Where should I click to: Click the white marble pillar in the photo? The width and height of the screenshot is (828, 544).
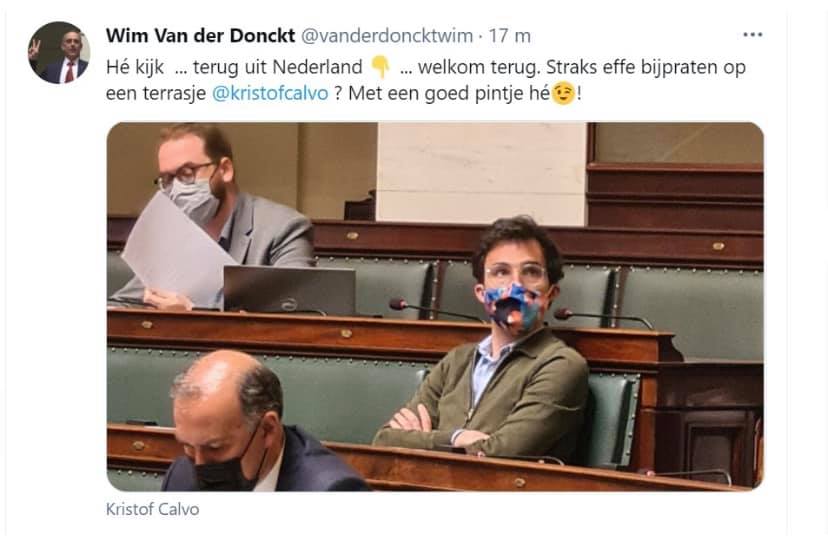click(482, 173)
